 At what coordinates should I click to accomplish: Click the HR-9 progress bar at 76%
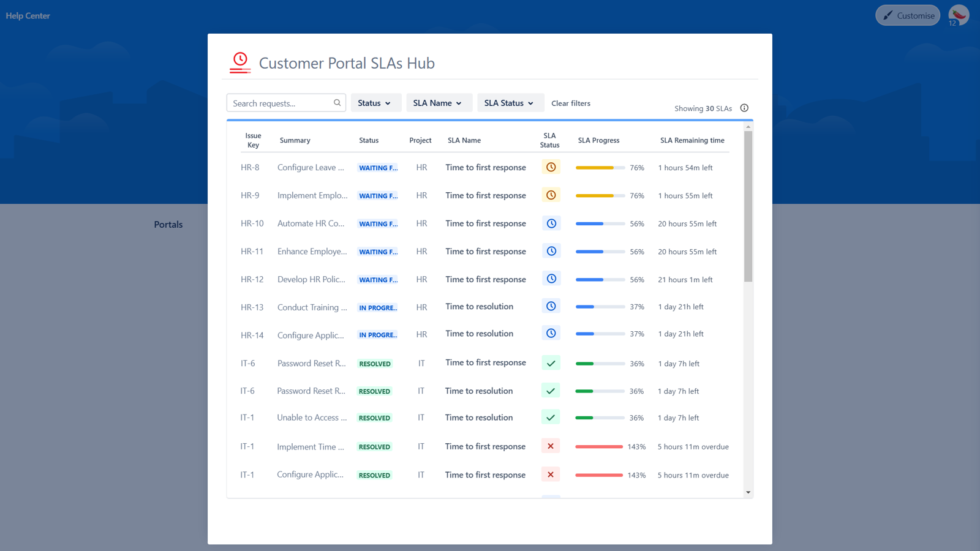tap(600, 196)
